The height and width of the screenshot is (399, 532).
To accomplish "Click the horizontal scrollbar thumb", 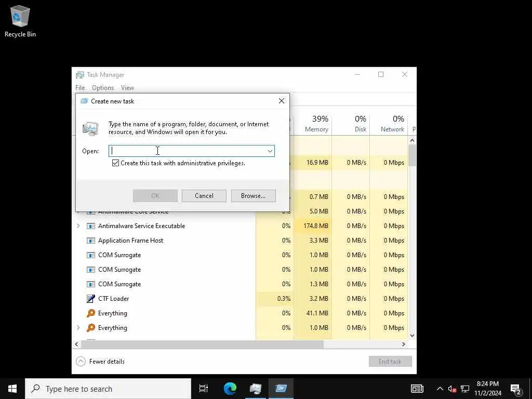I will (x=202, y=344).
